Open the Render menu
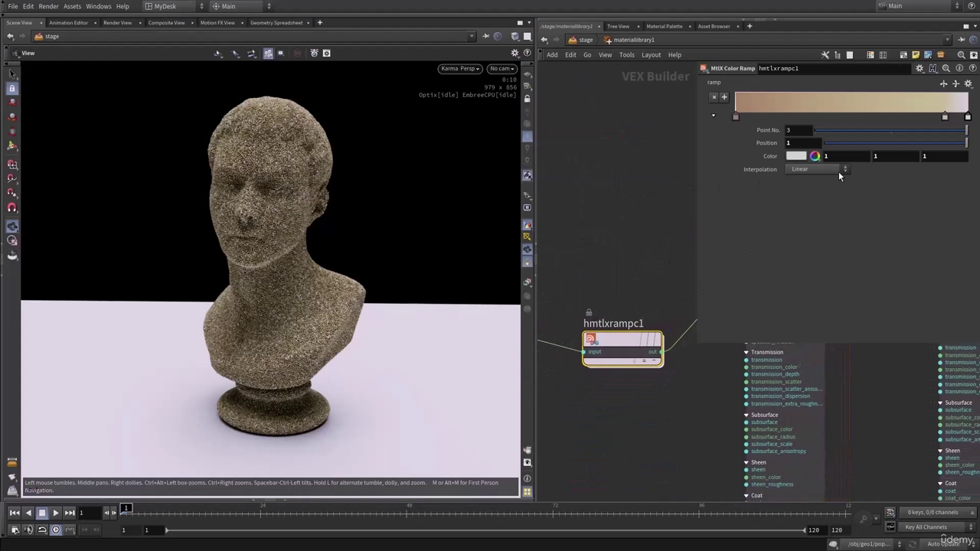Viewport: 980px width, 551px height. point(48,6)
